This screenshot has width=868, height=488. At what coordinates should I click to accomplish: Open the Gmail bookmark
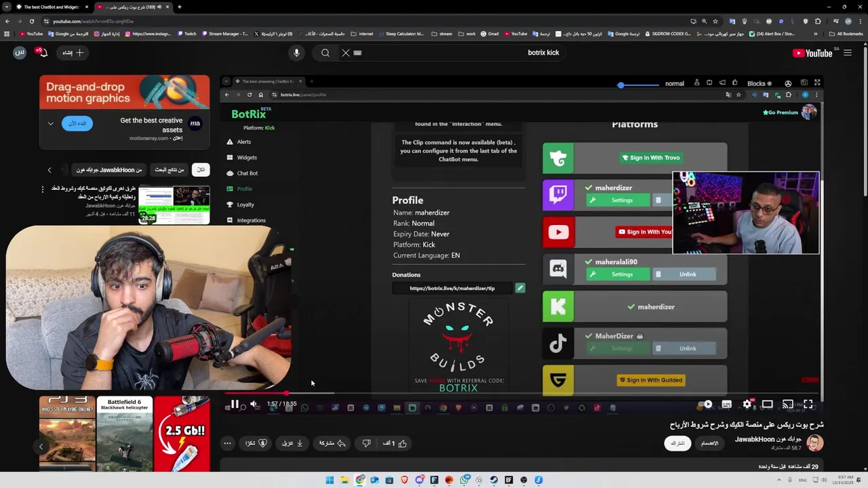point(490,33)
